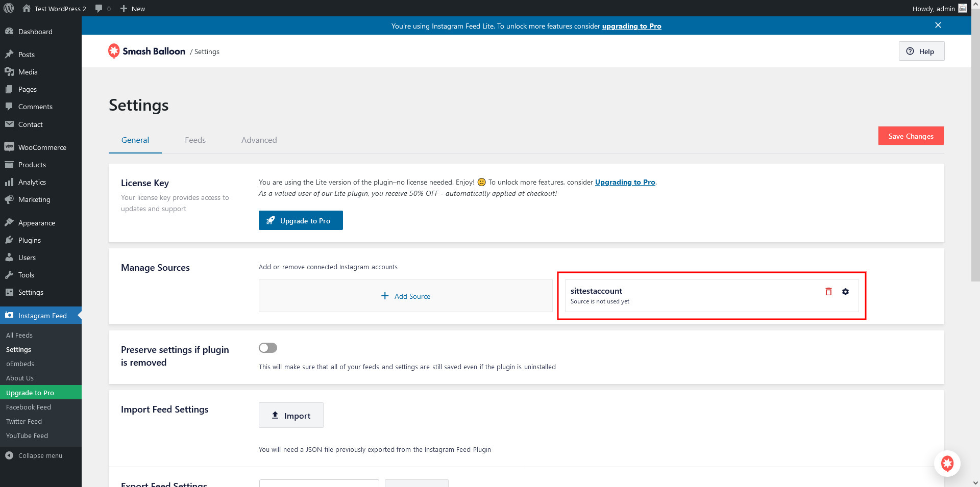Collapse the WordPress admin menu
Screen dimensions: 980x487
(x=34, y=455)
